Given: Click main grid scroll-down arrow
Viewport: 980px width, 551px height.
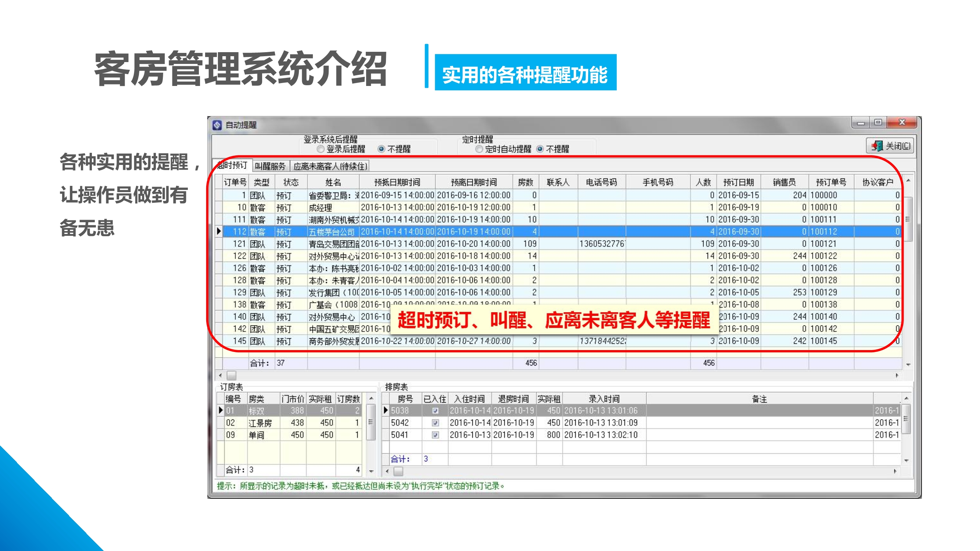Looking at the screenshot, I should click(908, 365).
